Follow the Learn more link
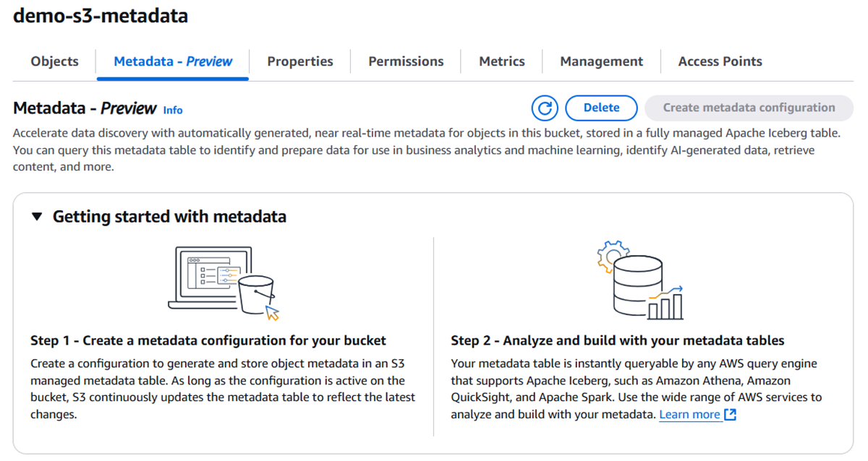868x461 pixels. click(x=689, y=415)
